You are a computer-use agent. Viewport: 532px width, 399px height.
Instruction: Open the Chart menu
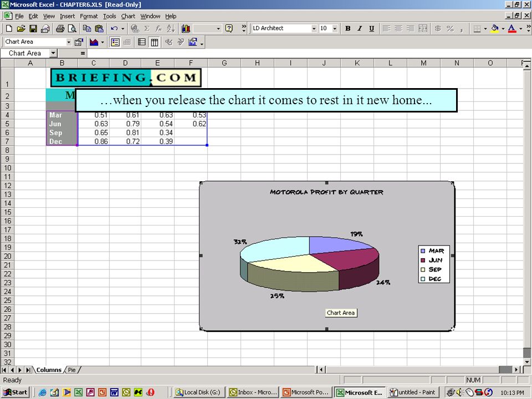point(128,16)
